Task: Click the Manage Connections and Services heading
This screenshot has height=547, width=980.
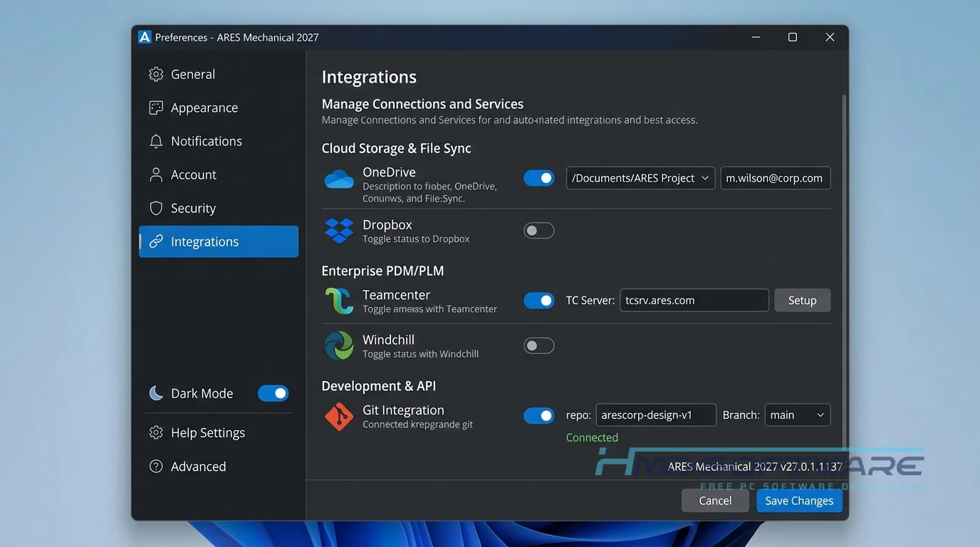Action: pos(422,104)
